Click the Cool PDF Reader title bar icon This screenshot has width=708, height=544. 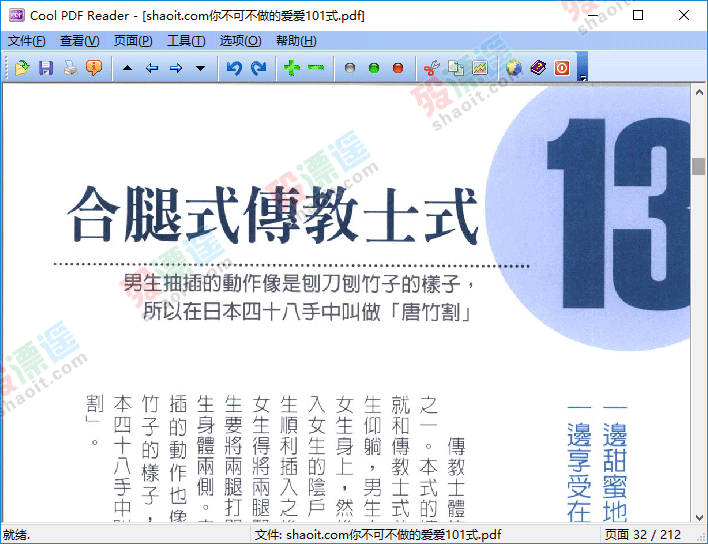pyautogui.click(x=17, y=15)
